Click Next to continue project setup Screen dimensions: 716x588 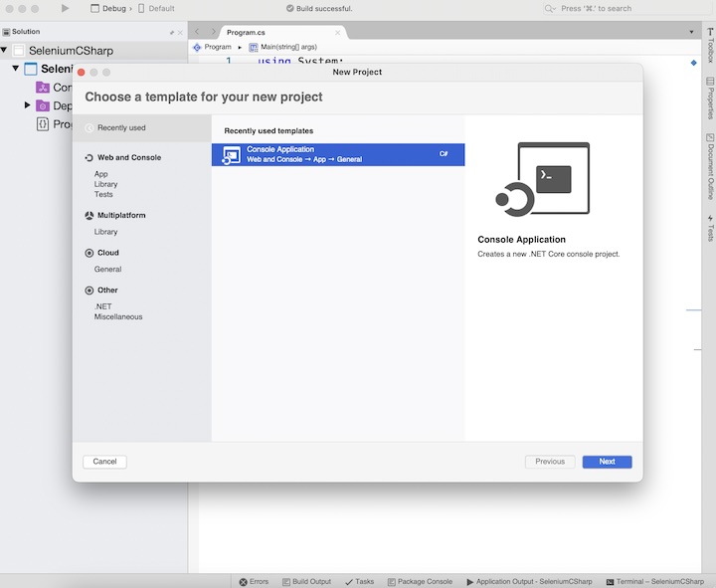607,462
